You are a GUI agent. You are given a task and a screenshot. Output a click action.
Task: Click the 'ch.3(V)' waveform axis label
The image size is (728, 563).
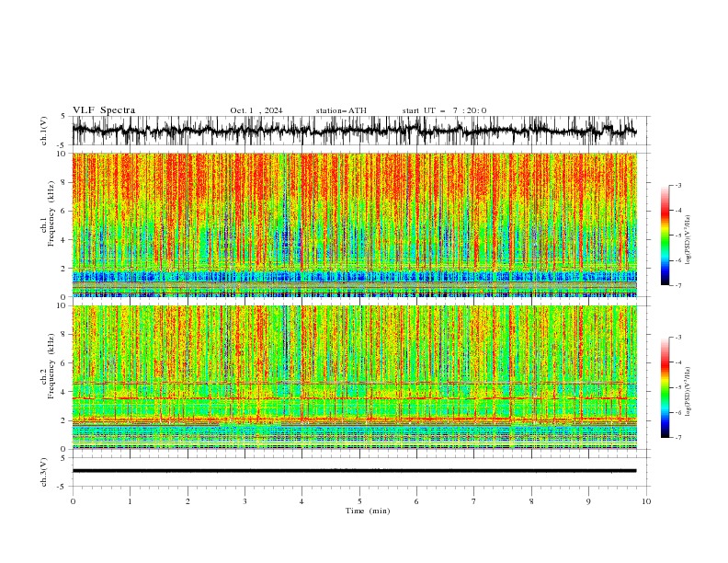[43, 472]
